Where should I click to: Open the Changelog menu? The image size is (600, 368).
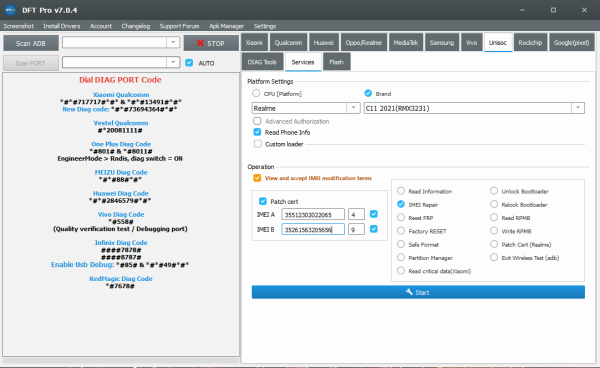(135, 26)
